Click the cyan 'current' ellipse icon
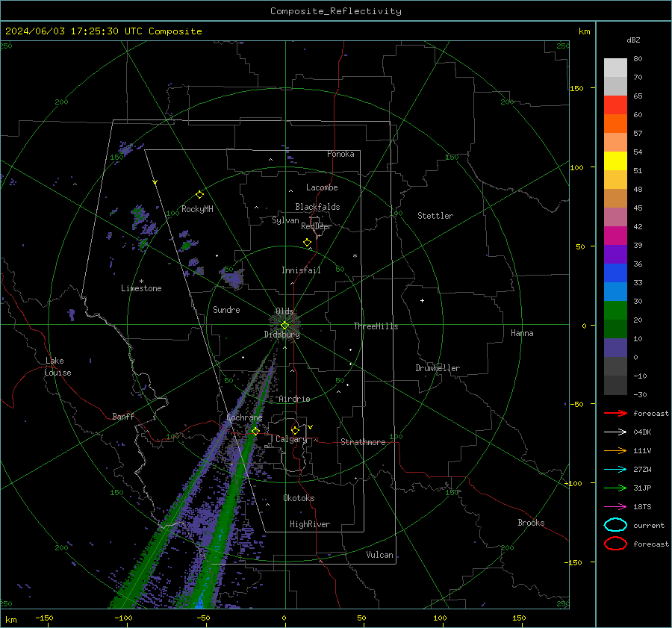Image resolution: width=672 pixels, height=628 pixels. (x=615, y=525)
